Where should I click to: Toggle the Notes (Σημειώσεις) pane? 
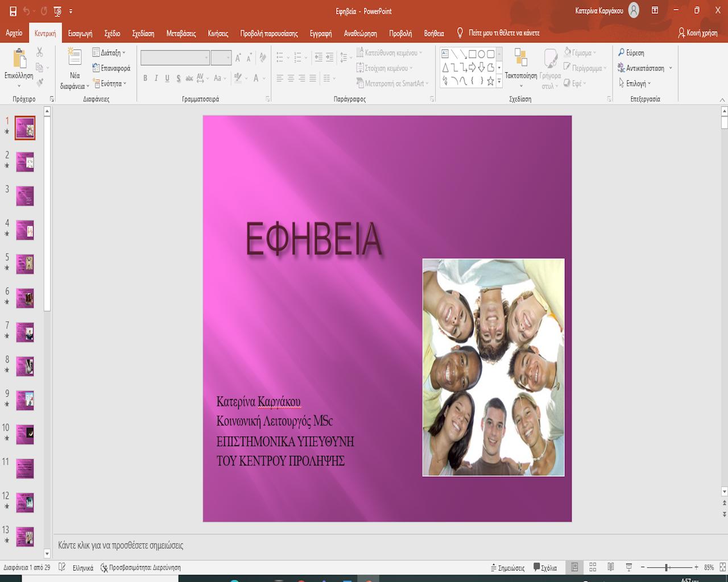pos(507,568)
